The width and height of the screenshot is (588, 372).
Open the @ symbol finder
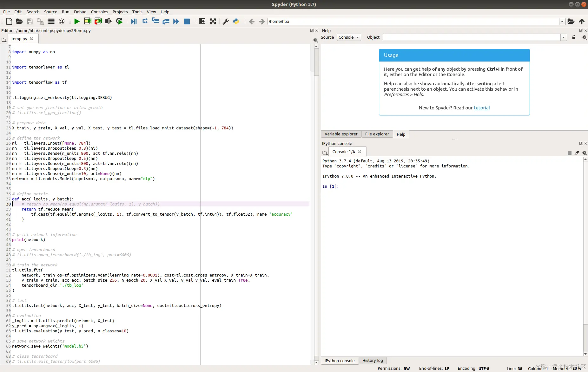pos(62,21)
